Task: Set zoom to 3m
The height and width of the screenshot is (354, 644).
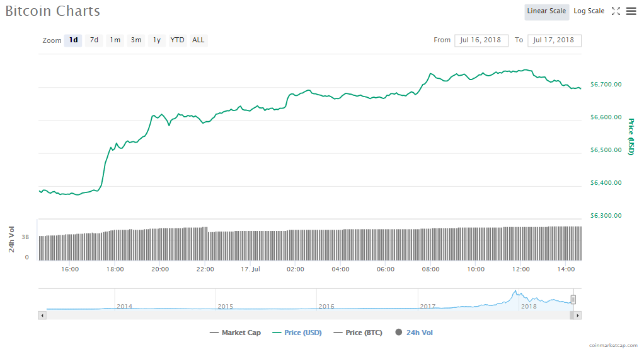Action: tap(135, 40)
